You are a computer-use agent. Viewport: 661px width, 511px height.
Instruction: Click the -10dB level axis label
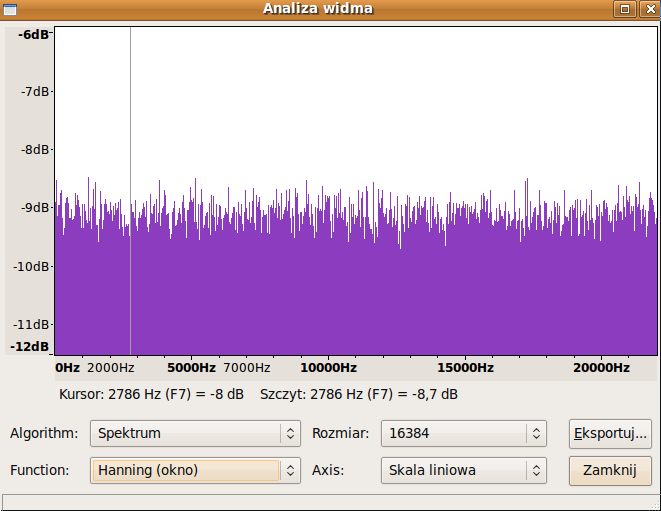tap(31, 266)
